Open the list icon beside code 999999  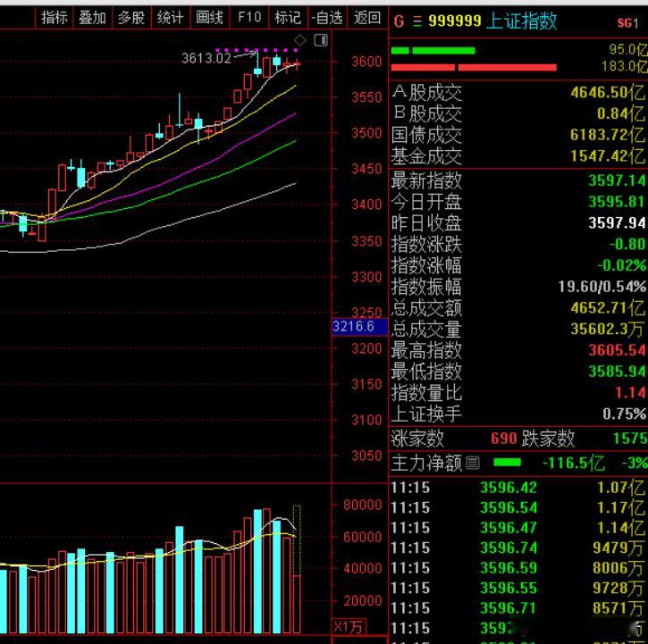[x=417, y=21]
